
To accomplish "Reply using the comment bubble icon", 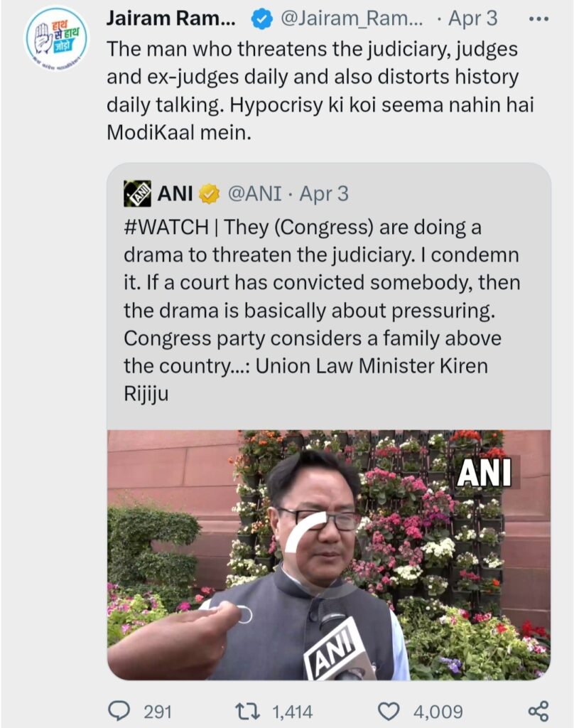I will click(x=119, y=711).
